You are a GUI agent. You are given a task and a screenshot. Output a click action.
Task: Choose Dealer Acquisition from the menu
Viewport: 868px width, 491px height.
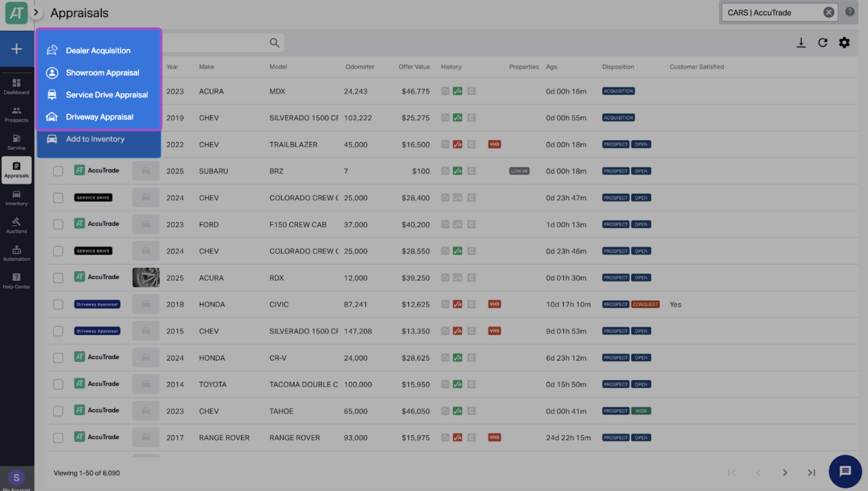(99, 51)
